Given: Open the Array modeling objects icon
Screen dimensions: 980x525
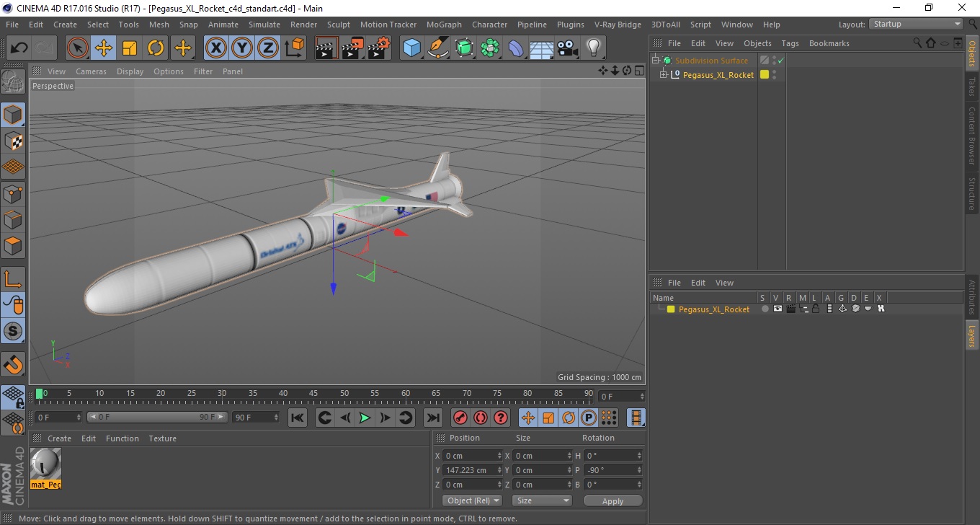Looking at the screenshot, I should point(490,48).
